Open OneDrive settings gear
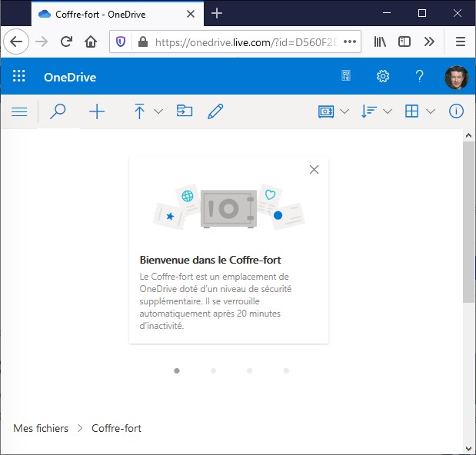 click(x=383, y=77)
